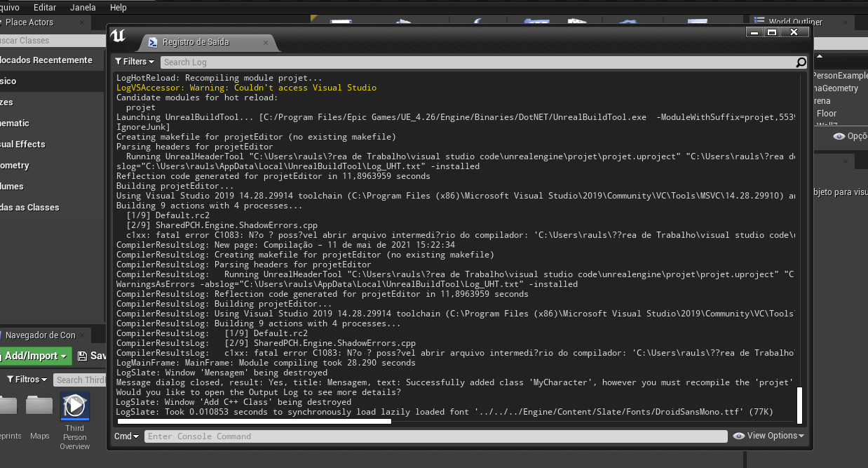
Task: Click the 'Module compiling took 28.290 seconds' line
Action: 266,363
